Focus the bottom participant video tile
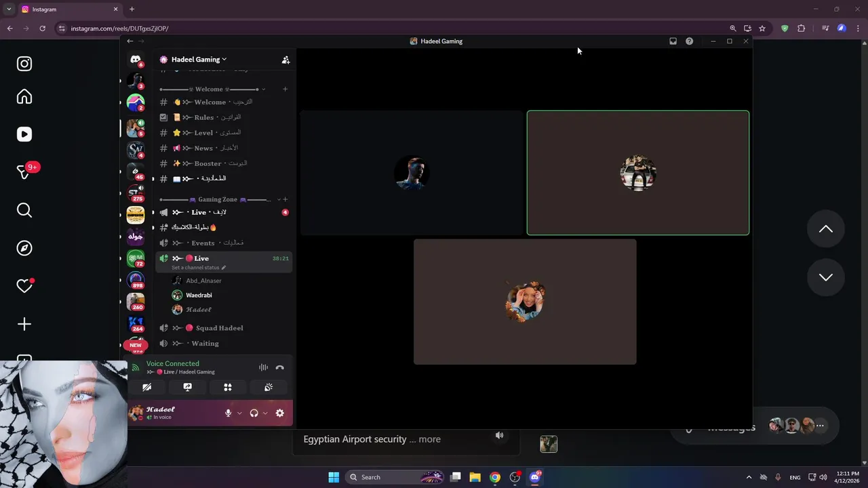 [525, 302]
